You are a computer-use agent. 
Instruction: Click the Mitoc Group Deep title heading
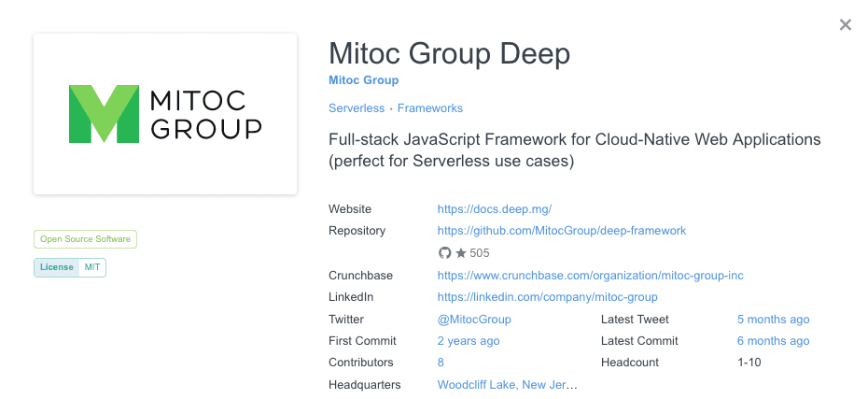[449, 53]
